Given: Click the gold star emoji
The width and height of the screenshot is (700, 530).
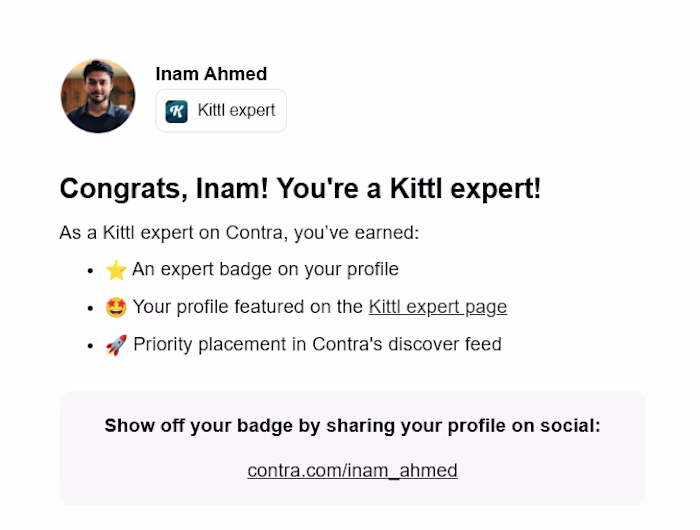Looking at the screenshot, I should tap(116, 270).
